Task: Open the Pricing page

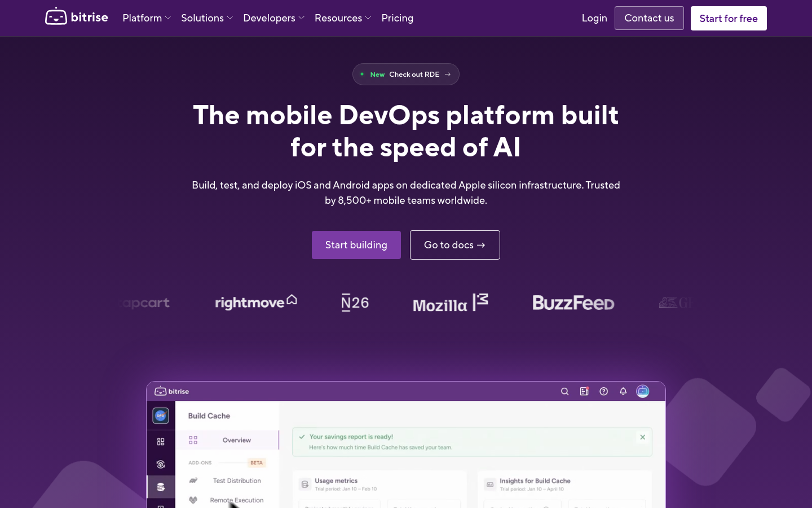Action: [398, 18]
